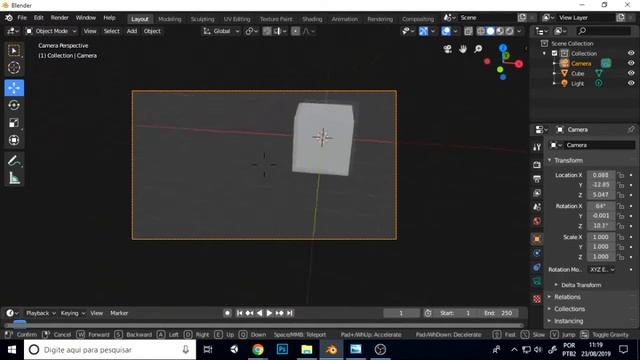The height and width of the screenshot is (360, 640).
Task: Hide the Cube object in viewport
Action: point(631,73)
